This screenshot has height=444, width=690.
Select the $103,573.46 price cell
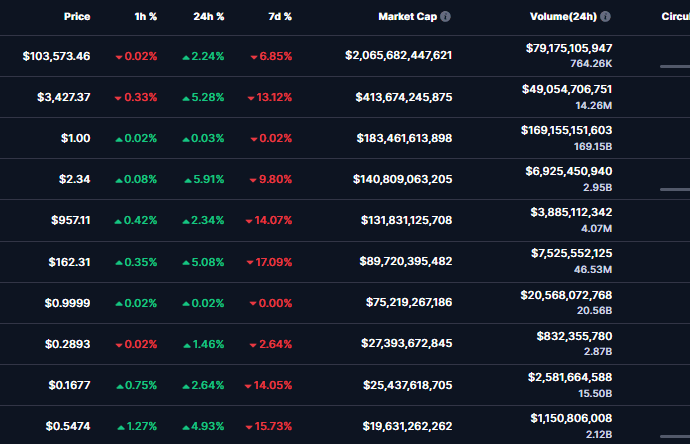click(x=56, y=56)
